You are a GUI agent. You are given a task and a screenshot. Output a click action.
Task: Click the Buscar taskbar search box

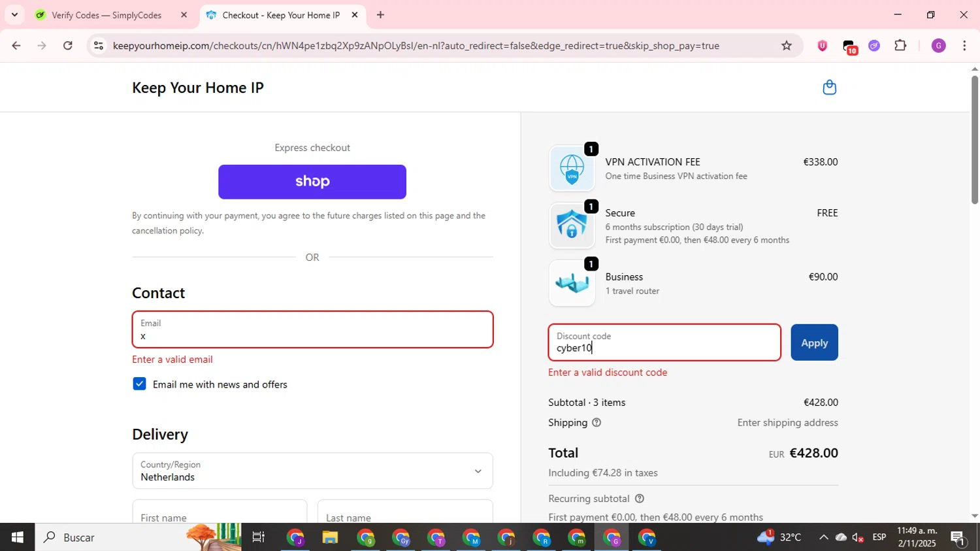pos(139,537)
